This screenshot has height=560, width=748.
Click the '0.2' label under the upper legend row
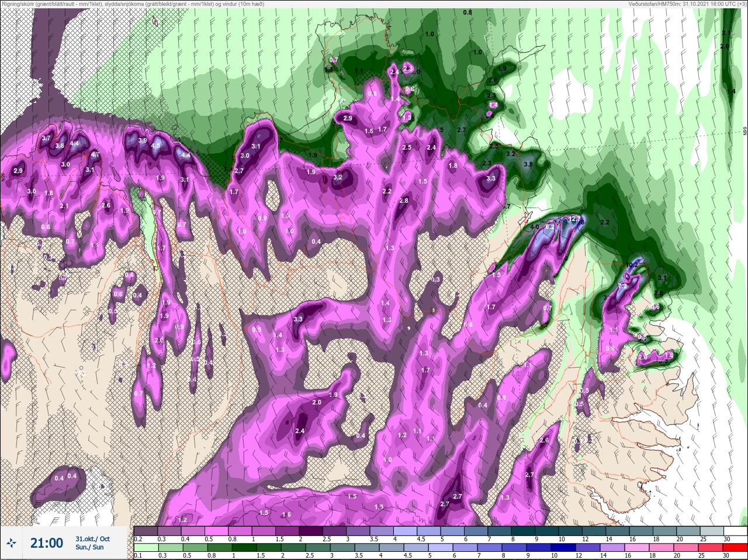(x=138, y=539)
